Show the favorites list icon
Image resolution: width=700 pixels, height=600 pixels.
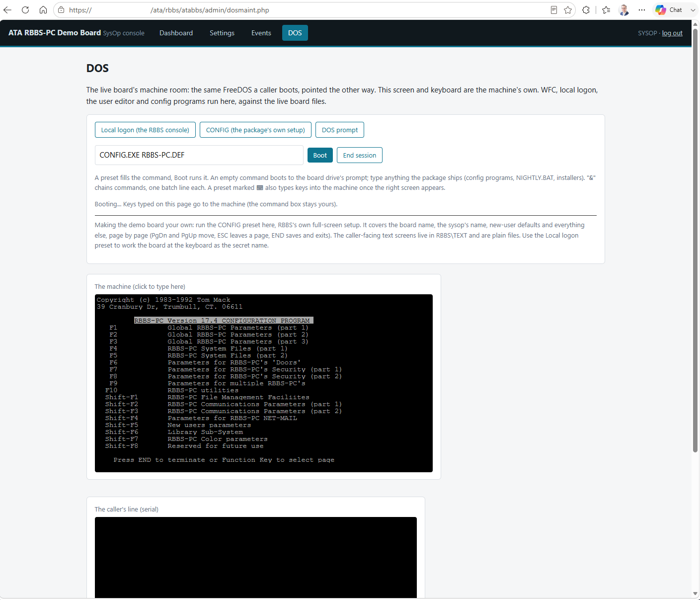[606, 10]
